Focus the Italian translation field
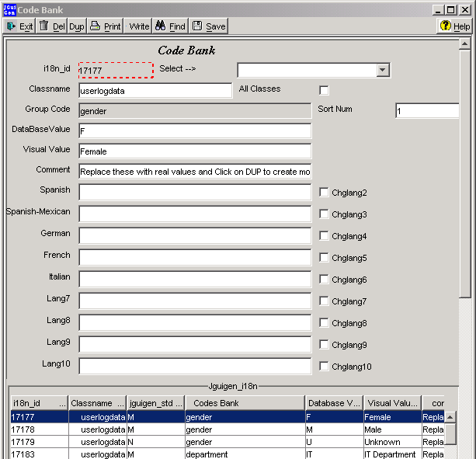The width and height of the screenshot is (476, 459). tap(195, 279)
